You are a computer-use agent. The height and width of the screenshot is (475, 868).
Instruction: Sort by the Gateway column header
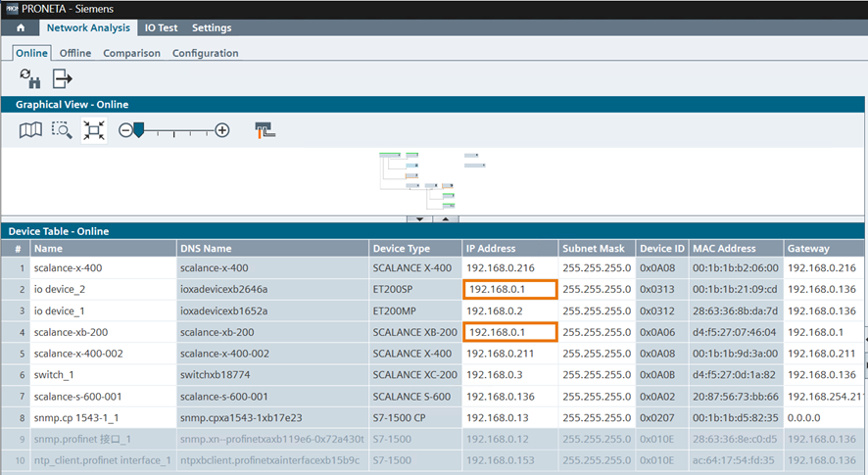[824, 249]
